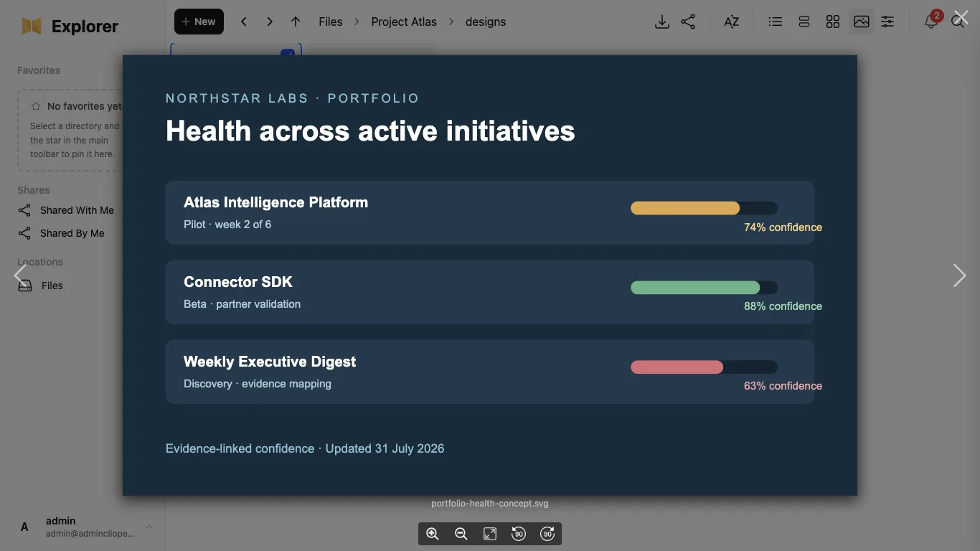Click the download icon in the toolbar

pos(662,22)
